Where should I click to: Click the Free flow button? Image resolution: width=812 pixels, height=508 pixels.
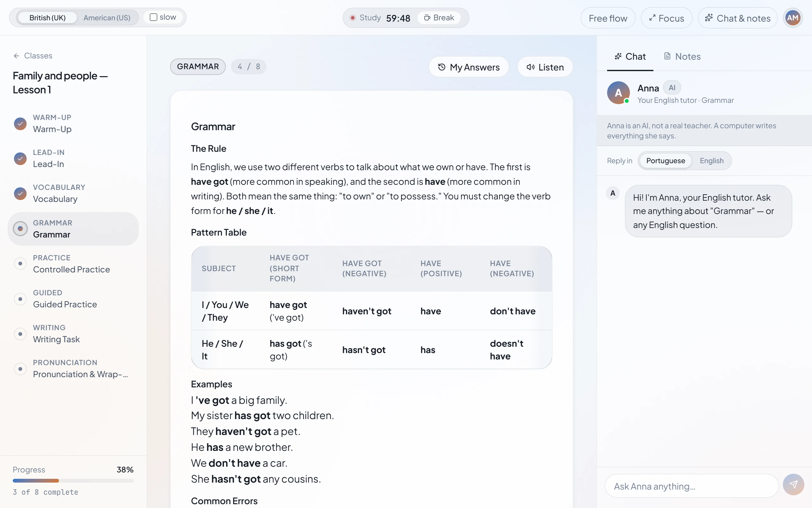tap(608, 18)
